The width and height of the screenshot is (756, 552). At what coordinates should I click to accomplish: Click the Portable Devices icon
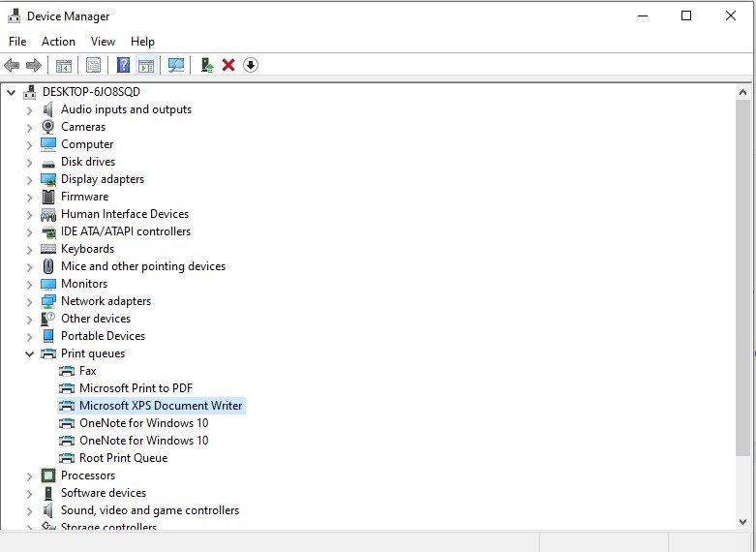click(x=48, y=336)
